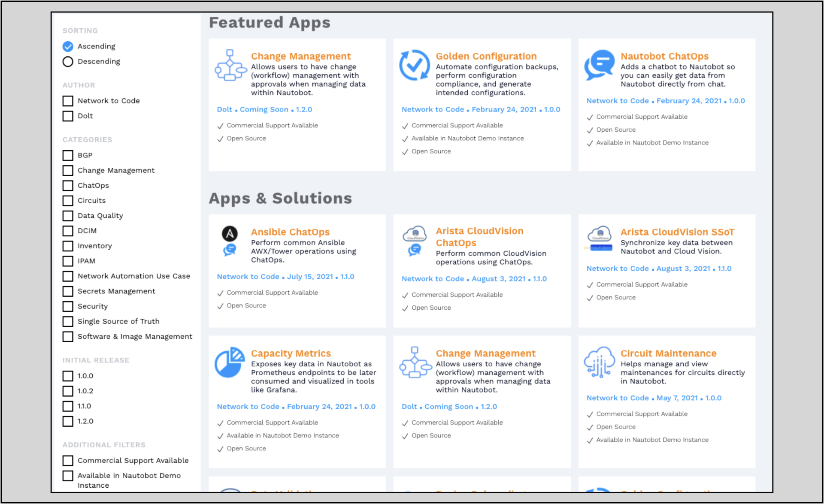Image resolution: width=824 pixels, height=504 pixels.
Task: Open Arista CloudVision SSoT title link
Action: point(677,232)
